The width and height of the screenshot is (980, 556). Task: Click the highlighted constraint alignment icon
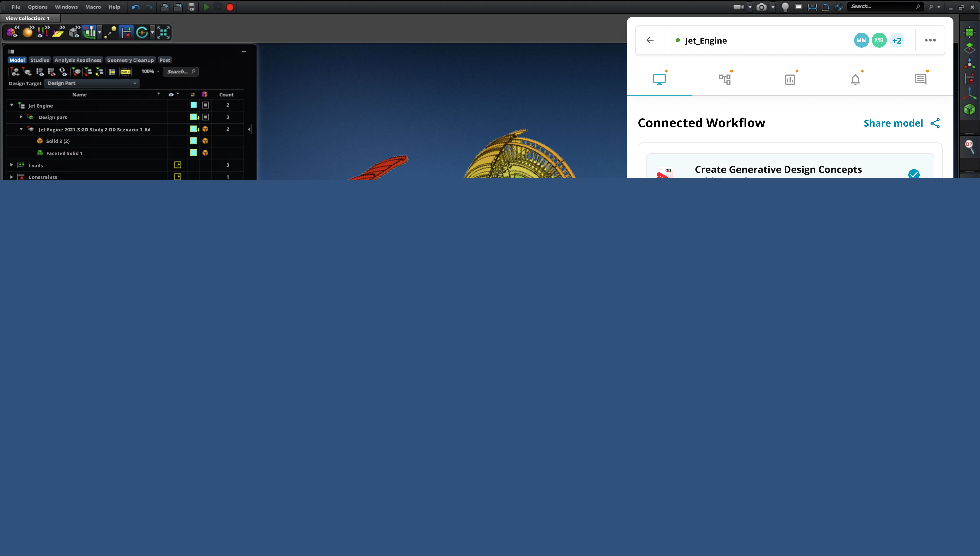(126, 32)
